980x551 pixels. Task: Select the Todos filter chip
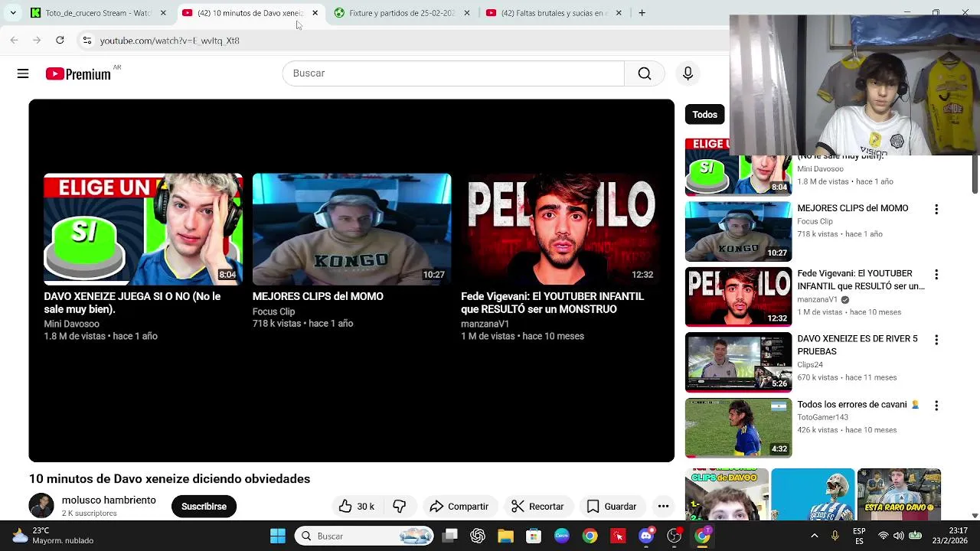click(x=704, y=115)
